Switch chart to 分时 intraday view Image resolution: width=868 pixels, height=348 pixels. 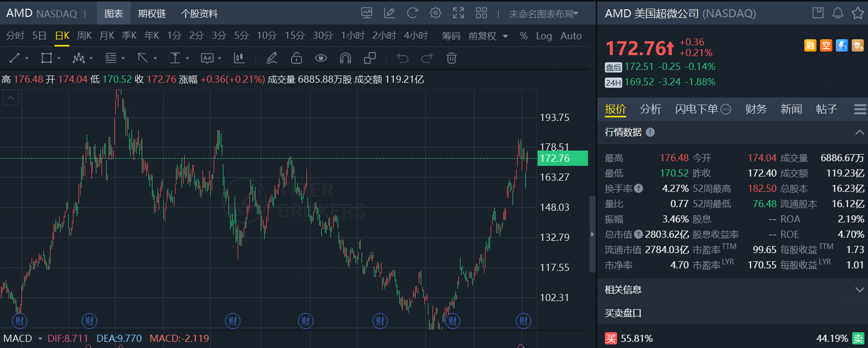(15, 36)
